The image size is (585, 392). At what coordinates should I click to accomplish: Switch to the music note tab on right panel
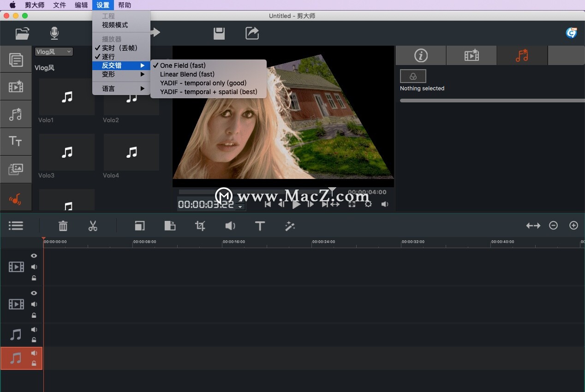pos(522,55)
